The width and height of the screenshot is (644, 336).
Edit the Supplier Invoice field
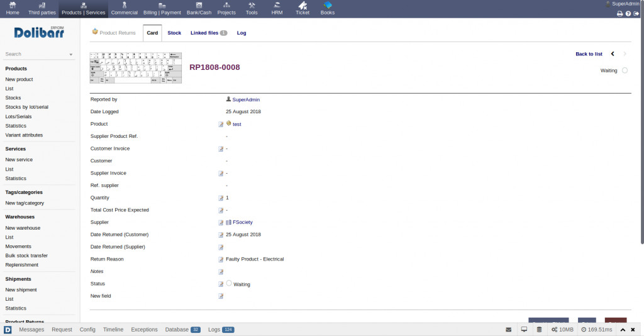(x=221, y=173)
